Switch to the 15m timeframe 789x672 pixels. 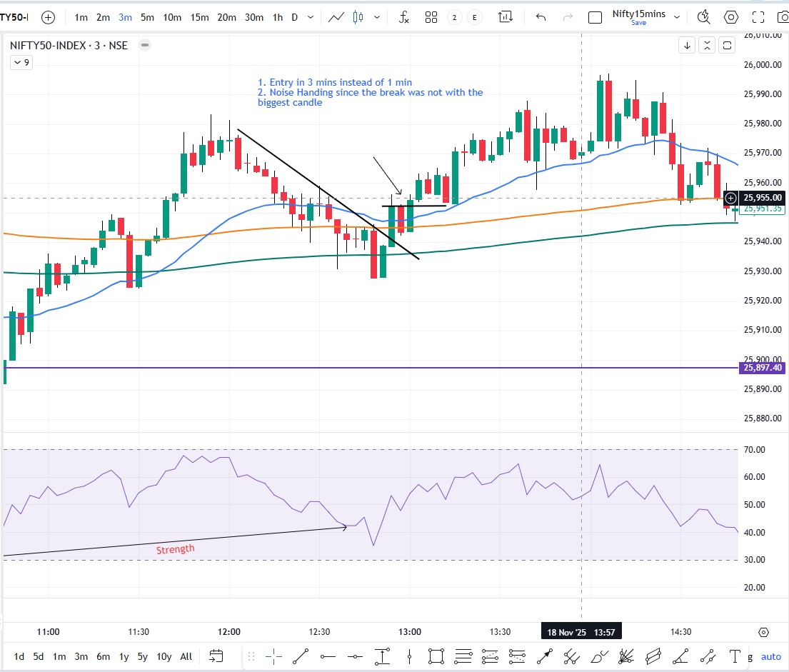tap(199, 17)
